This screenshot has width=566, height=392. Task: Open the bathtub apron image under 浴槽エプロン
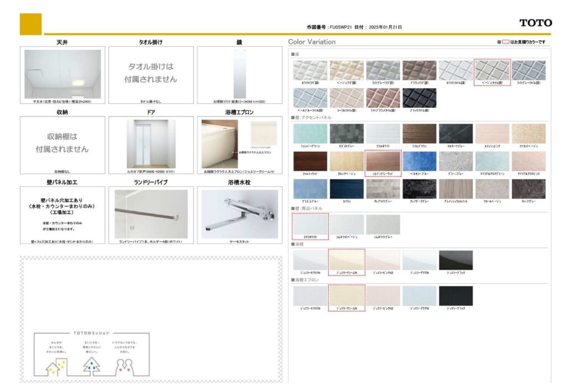239,144
